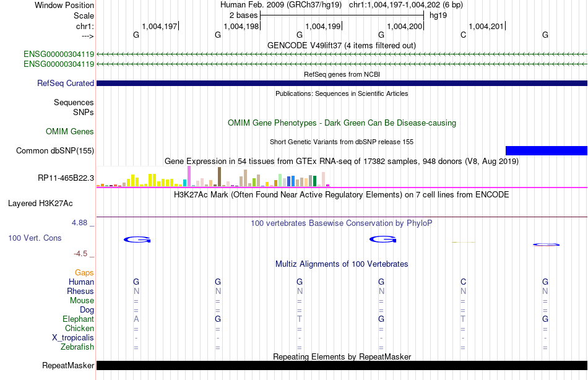Screen dimensions: 588x380
Task: Click the hg19 label beside scale bar
Action: click(x=438, y=15)
